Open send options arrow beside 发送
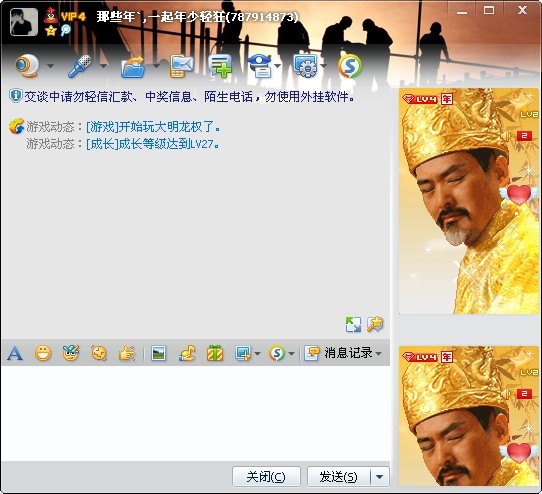Image resolution: width=542 pixels, height=494 pixels. pos(380,477)
